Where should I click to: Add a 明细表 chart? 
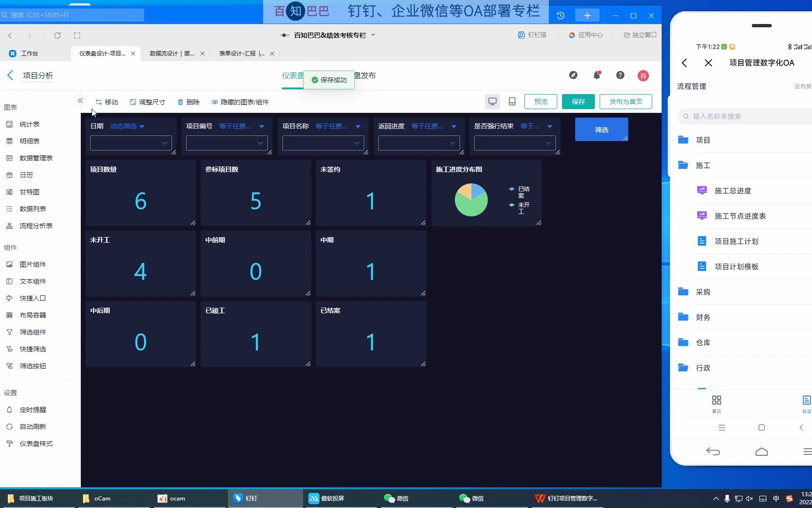coord(29,141)
